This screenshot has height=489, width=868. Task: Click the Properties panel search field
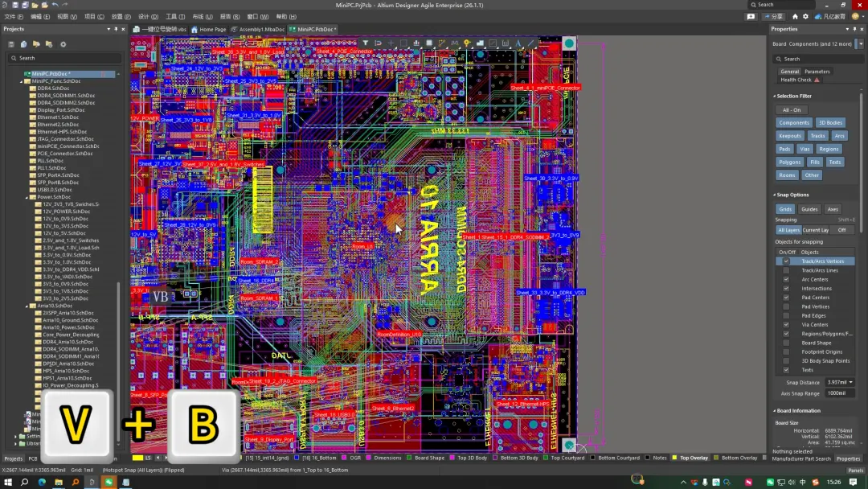tap(817, 59)
